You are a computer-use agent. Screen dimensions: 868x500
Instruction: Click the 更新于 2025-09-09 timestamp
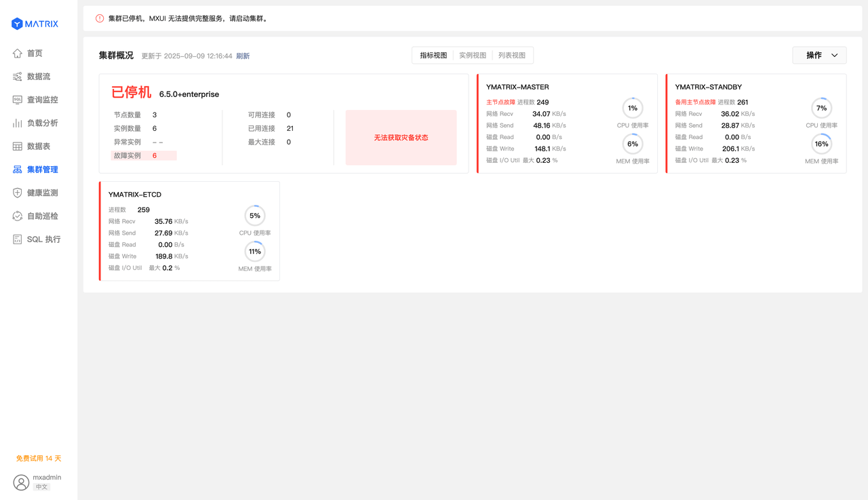point(186,56)
